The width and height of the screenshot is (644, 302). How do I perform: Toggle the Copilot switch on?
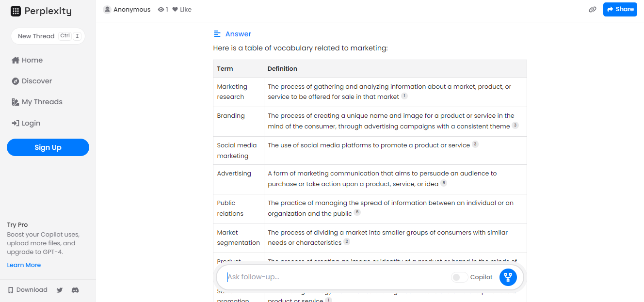(459, 277)
